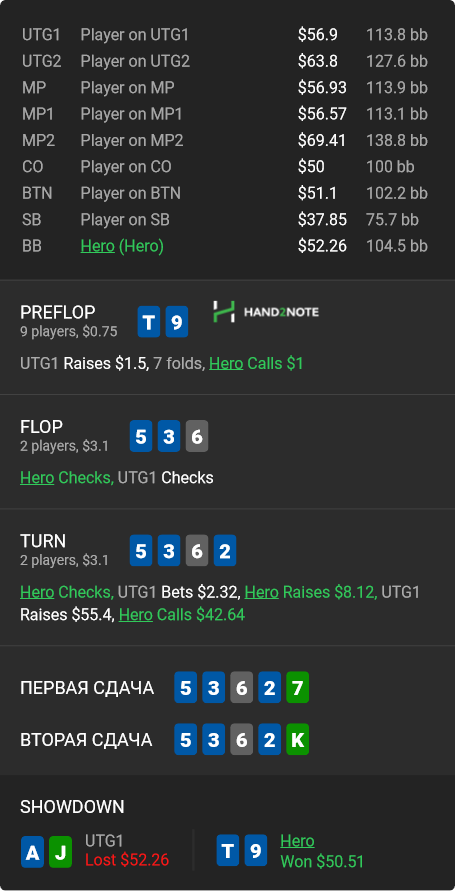Screen dimensions: 455x891
Task: Click Hero link in showdown results
Action: [x=297, y=840]
